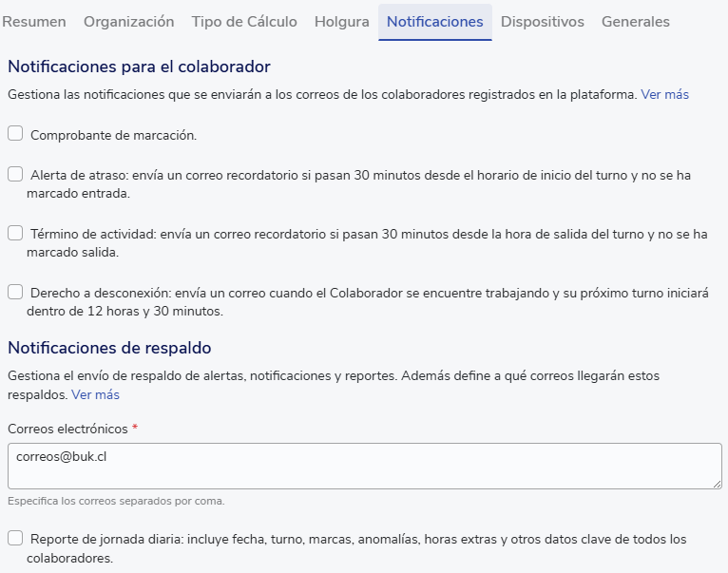Switch to the Organización tab
The image size is (728, 573).
[x=129, y=22]
